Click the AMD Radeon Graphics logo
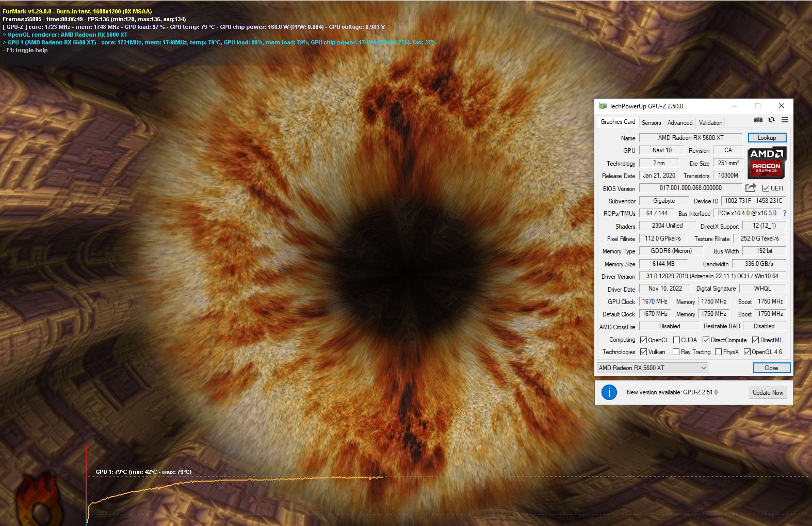 766,163
